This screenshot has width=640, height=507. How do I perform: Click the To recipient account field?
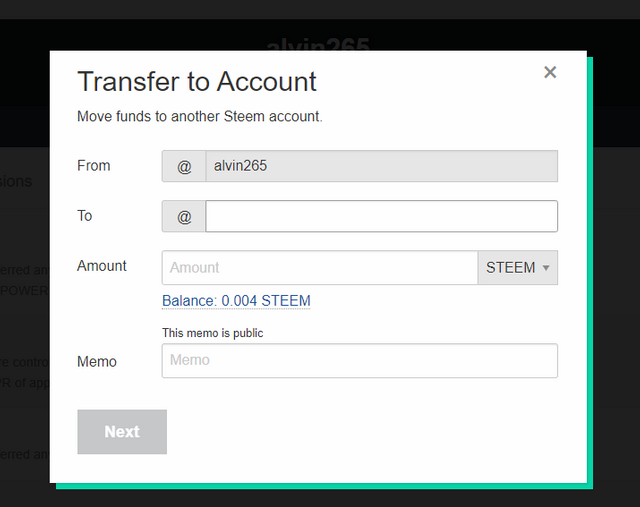click(x=381, y=216)
